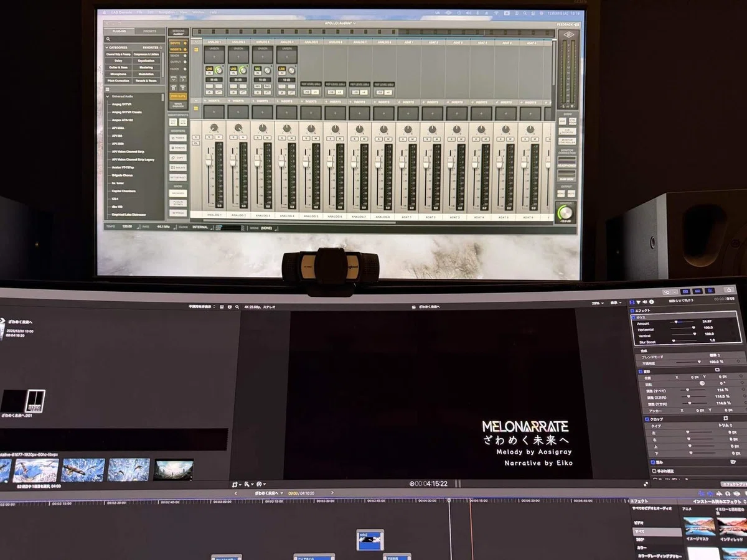Viewport: 747px width, 560px height.
Task: Click the Final Cut Pro share icon
Action: 729,289
